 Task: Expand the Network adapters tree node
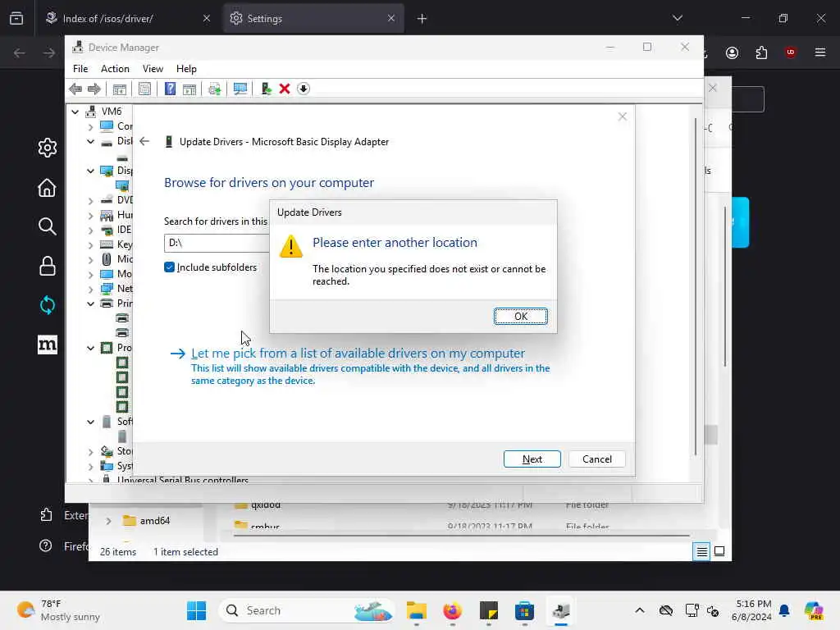[x=90, y=290]
